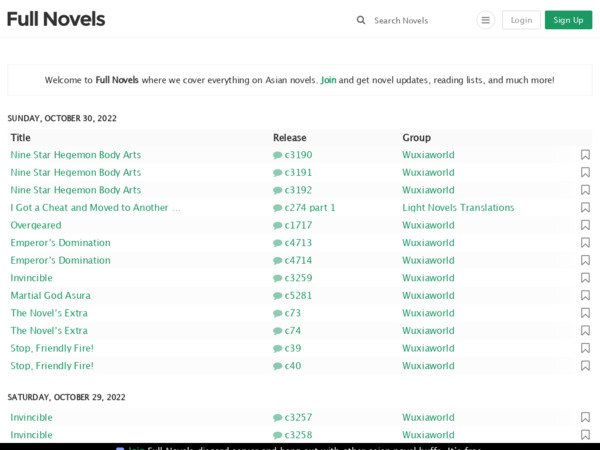
Task: Focus the Search Novels field
Action: click(x=419, y=20)
